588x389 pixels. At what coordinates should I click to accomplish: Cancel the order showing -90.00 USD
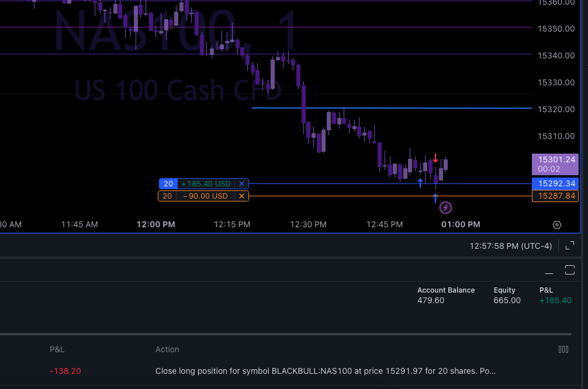click(241, 196)
